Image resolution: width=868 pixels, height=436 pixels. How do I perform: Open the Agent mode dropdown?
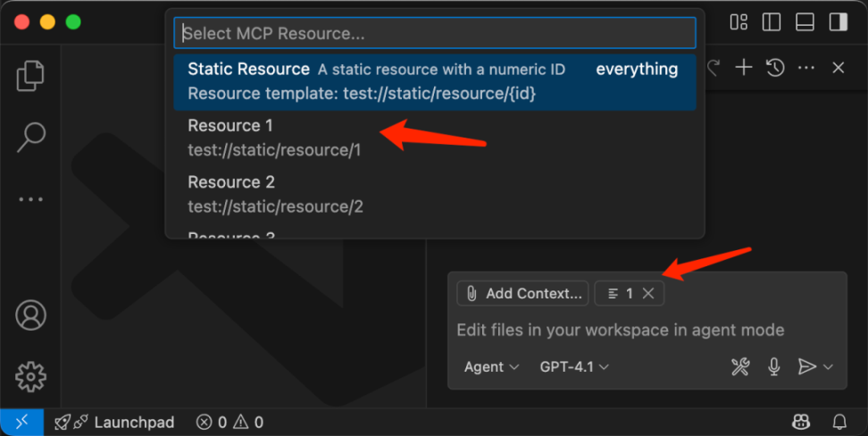491,366
